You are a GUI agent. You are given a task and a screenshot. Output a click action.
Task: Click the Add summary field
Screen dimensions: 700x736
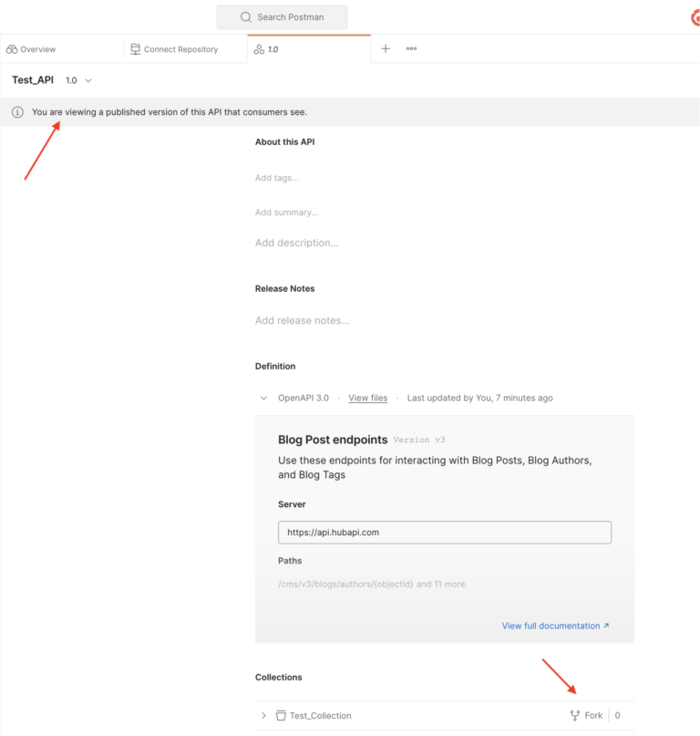(287, 213)
